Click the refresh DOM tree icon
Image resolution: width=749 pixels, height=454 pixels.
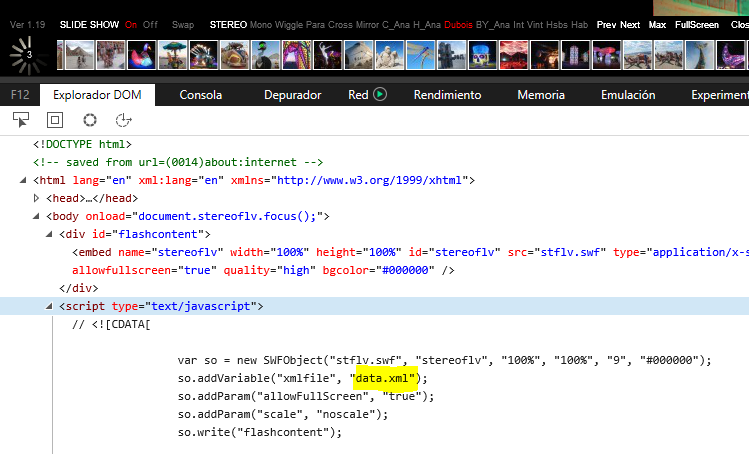pos(123,120)
